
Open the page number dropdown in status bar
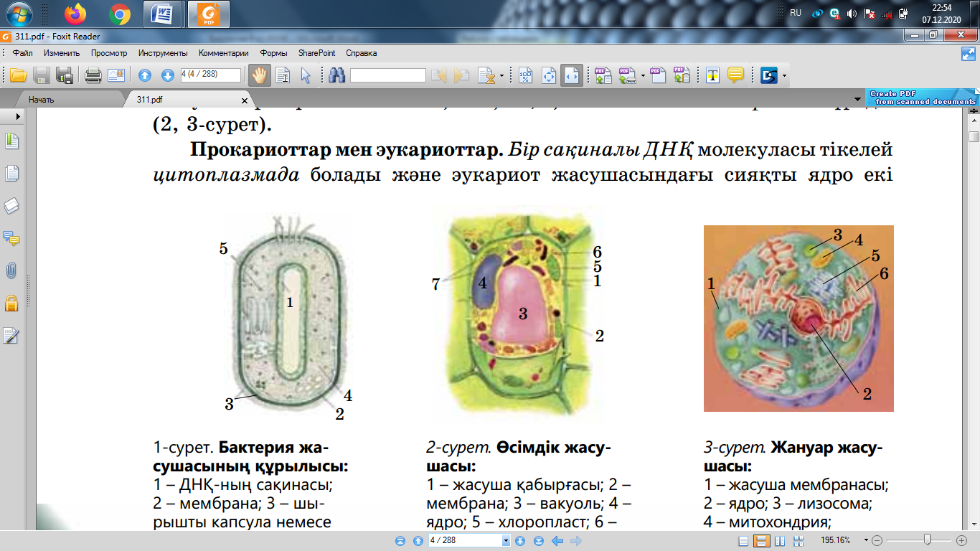point(506,540)
